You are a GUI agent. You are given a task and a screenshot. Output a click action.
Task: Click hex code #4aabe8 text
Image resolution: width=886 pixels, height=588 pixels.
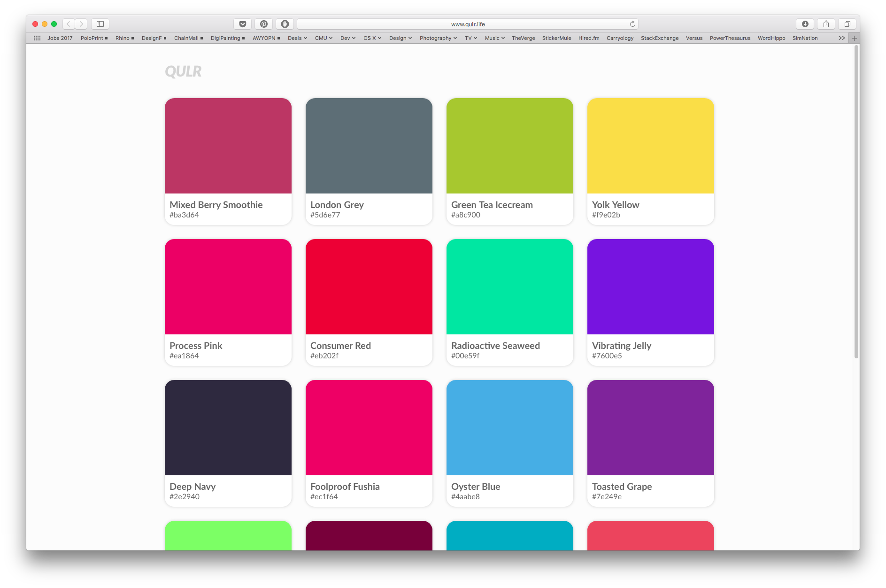pos(465,497)
